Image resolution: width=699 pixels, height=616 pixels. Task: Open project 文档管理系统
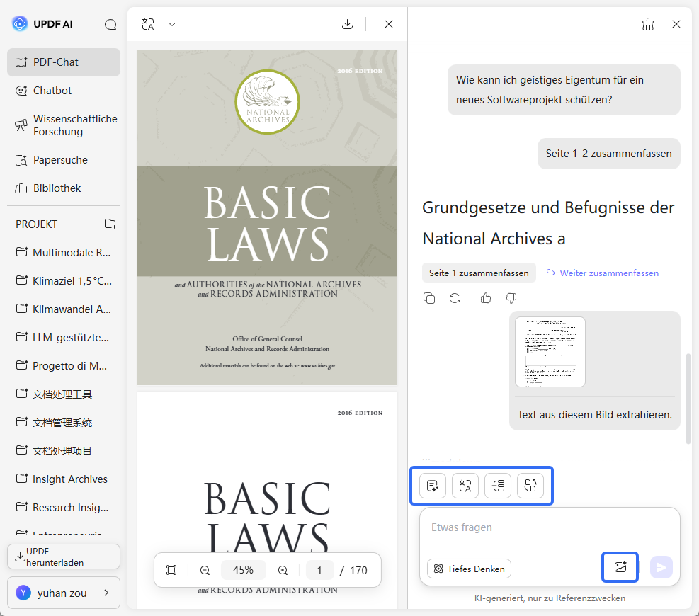tap(64, 423)
